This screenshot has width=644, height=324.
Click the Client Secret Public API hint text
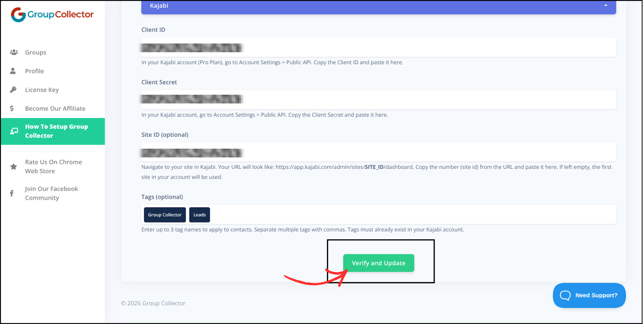click(x=264, y=115)
